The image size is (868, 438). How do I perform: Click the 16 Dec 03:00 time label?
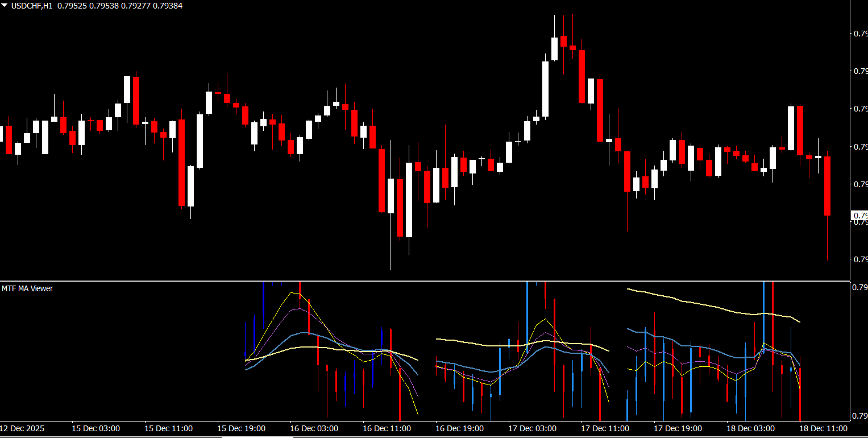(x=314, y=428)
